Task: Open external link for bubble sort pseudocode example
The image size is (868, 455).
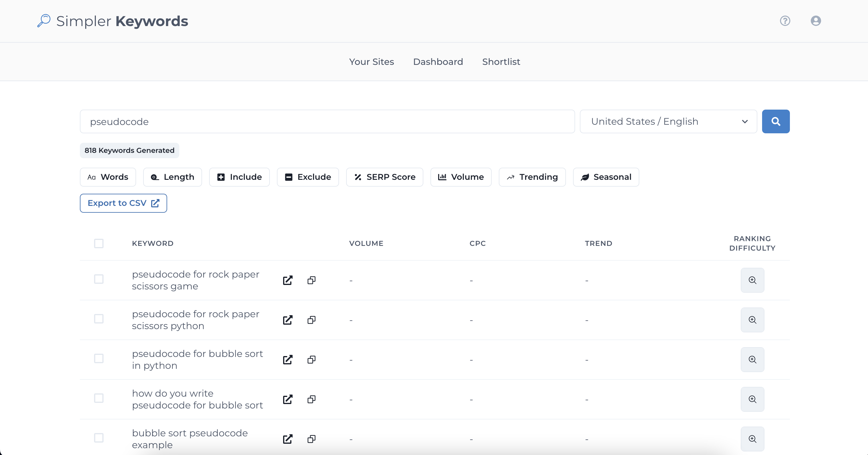Action: [x=288, y=439]
